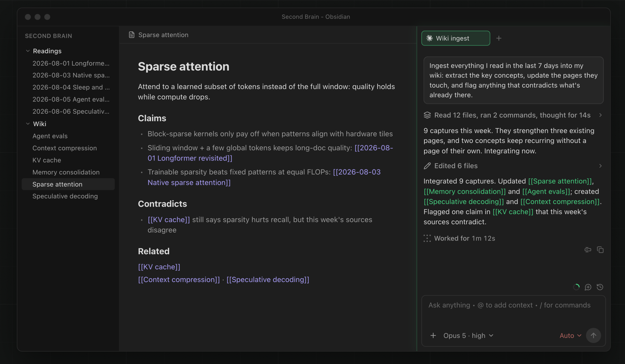Open the chat history clock icon

[x=600, y=287]
